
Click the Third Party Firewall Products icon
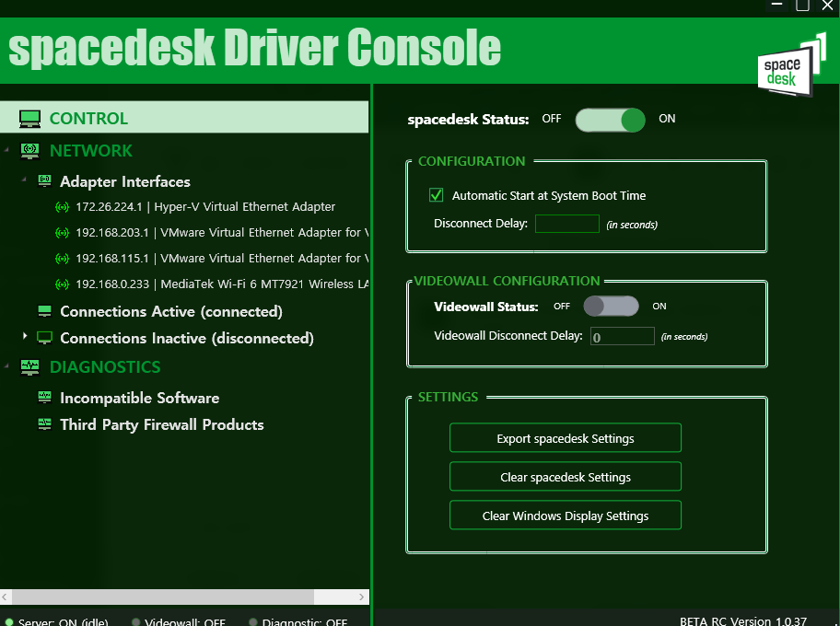pyautogui.click(x=45, y=424)
